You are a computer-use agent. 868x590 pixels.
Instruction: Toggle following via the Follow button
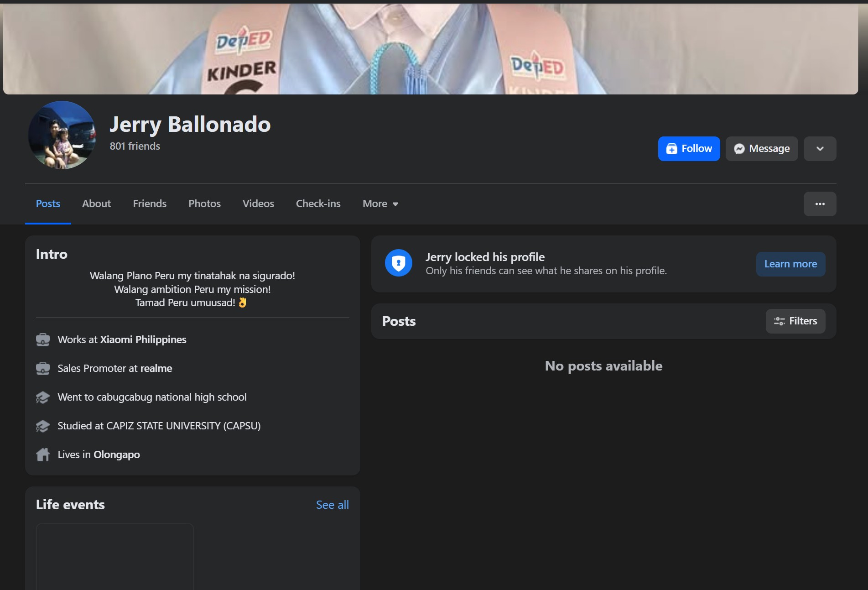pos(689,149)
